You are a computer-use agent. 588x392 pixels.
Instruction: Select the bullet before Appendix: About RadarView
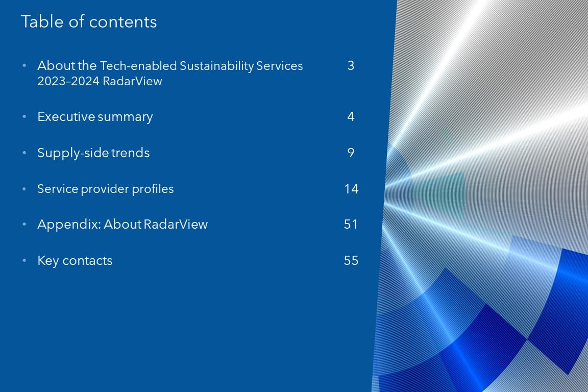24,225
